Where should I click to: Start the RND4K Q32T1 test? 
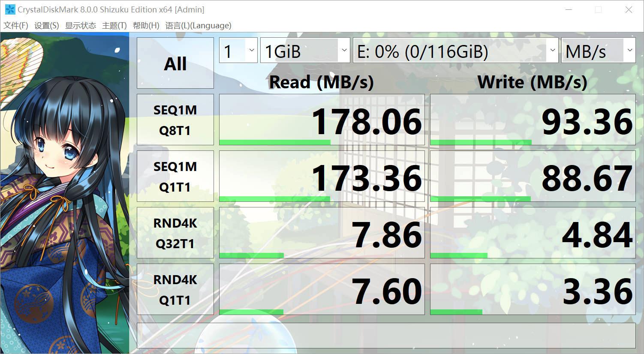pos(175,232)
